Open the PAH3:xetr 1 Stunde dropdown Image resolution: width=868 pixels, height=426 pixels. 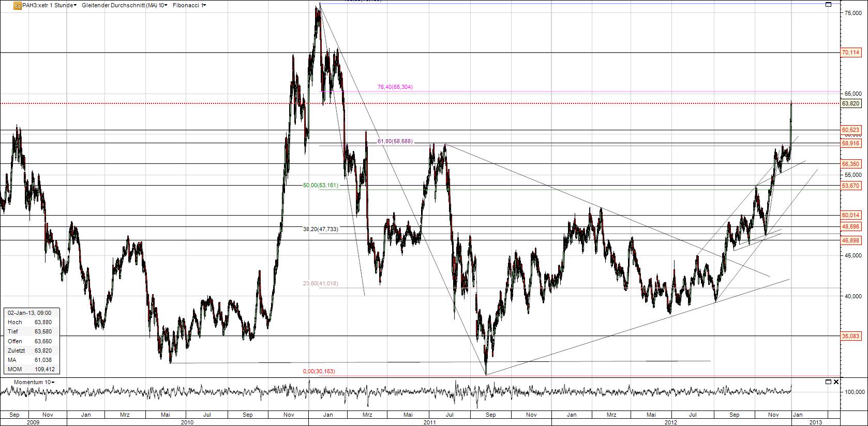point(46,6)
